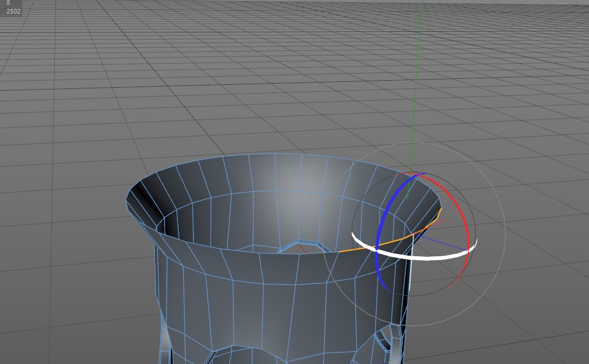Click the 2502 counter readout
589x364 pixels.
tap(14, 11)
